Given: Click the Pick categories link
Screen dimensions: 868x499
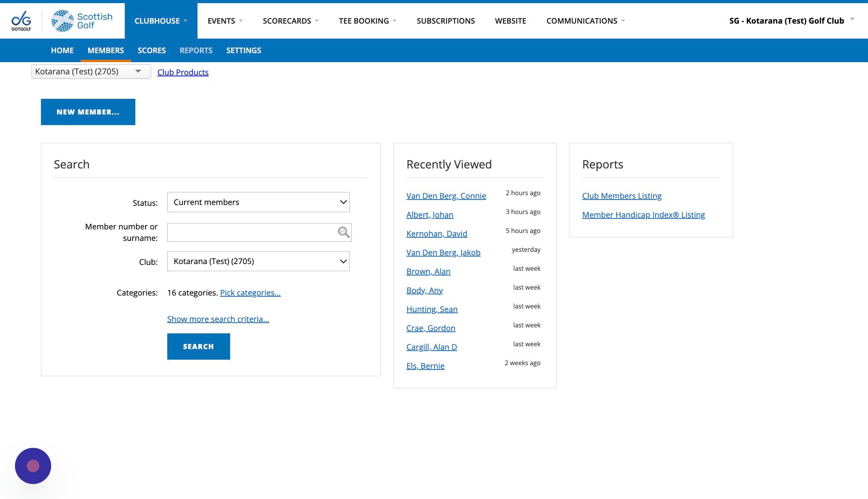Looking at the screenshot, I should pyautogui.click(x=250, y=293).
